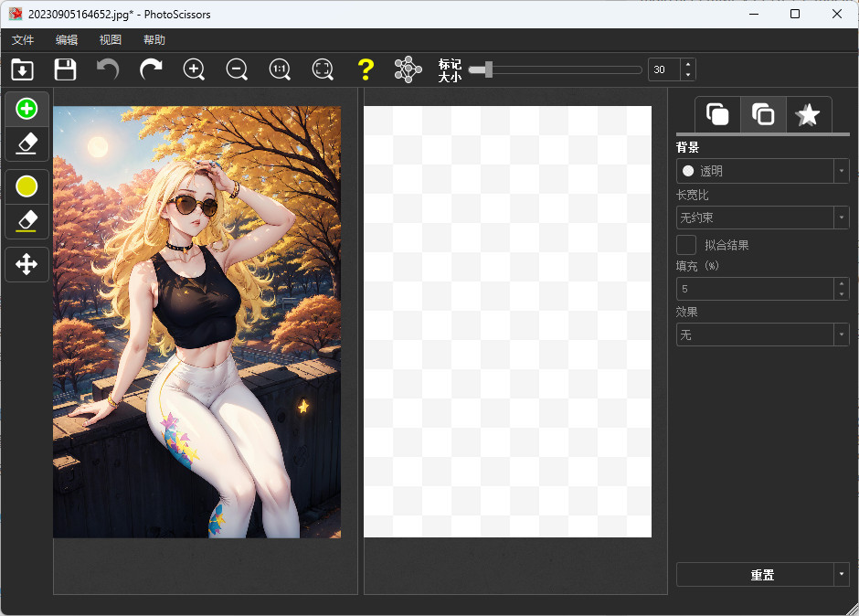Click the fit to window zoom icon
Screen dimensions: 859x616
323,69
